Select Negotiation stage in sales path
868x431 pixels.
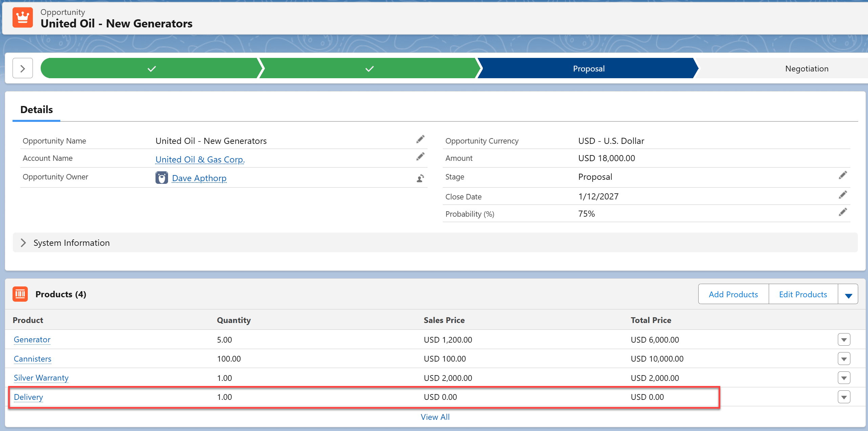[x=806, y=69]
